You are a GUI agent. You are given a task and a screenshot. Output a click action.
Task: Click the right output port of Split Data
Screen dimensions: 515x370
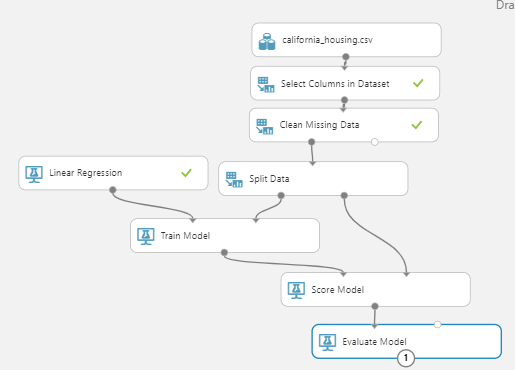coord(344,195)
